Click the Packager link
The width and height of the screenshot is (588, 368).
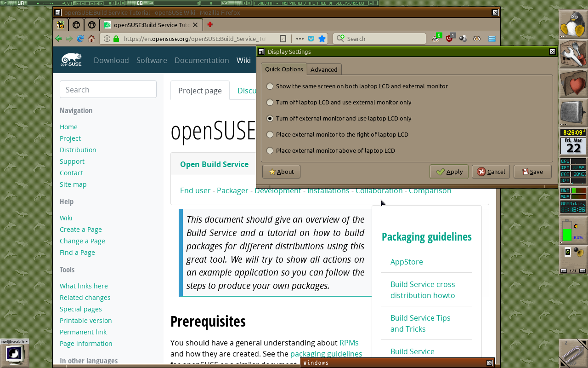tap(232, 190)
